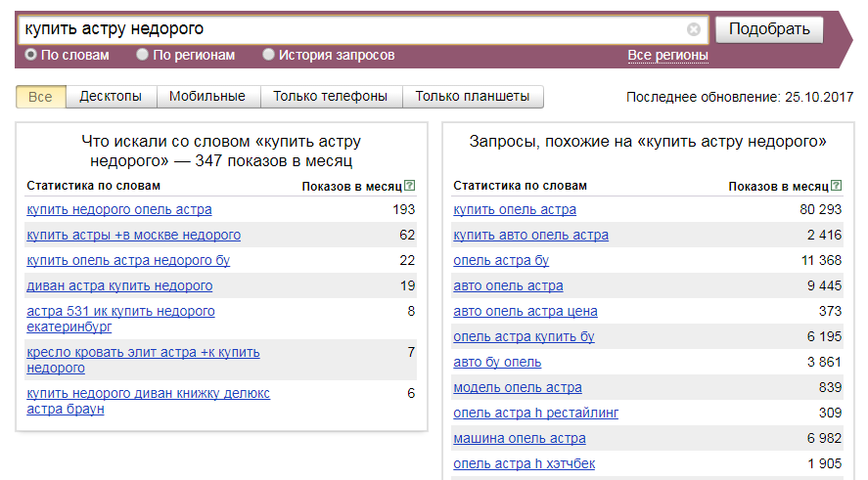Switch to the 'Все' devices tab
This screenshot has width=868, height=480.
pos(41,97)
